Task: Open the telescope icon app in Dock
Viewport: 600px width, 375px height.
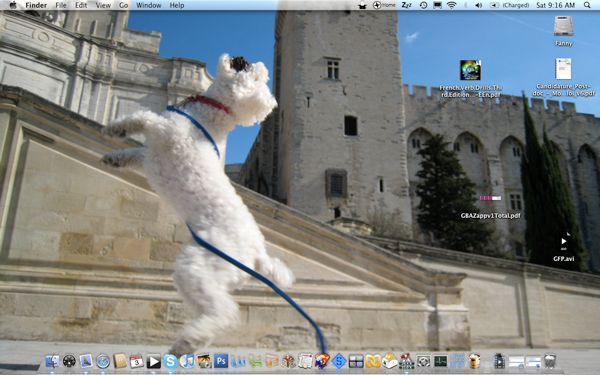Action: [406, 361]
